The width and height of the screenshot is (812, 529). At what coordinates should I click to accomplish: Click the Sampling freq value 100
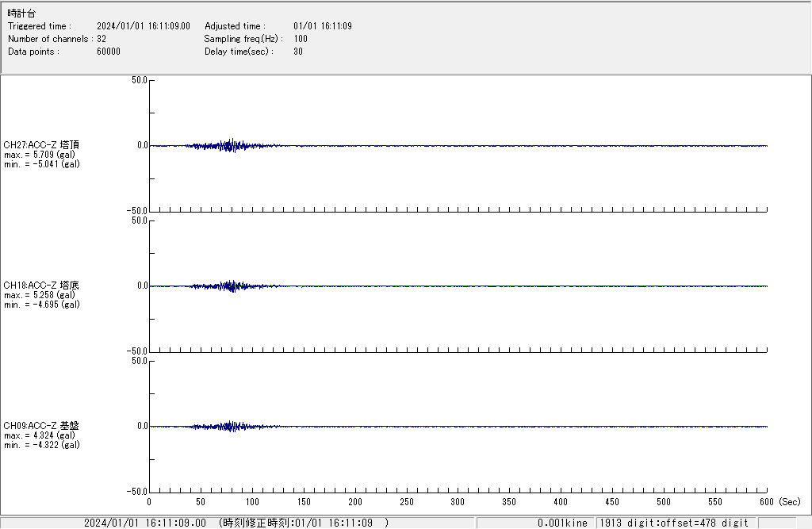coord(301,39)
